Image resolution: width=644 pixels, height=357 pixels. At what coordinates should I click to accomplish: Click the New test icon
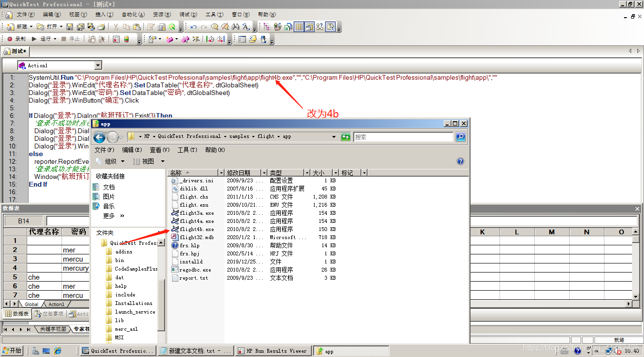pos(11,27)
